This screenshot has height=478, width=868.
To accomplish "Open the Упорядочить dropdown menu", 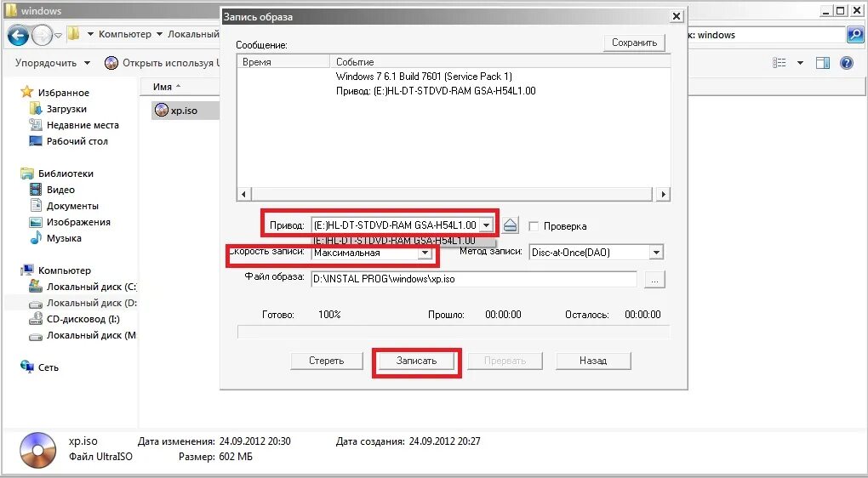I will [x=53, y=63].
